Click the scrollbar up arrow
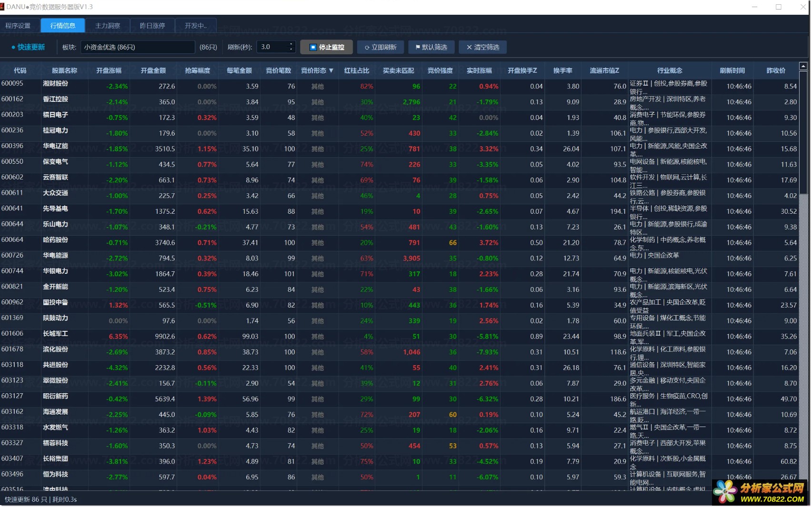This screenshot has height=507, width=812. [x=803, y=66]
